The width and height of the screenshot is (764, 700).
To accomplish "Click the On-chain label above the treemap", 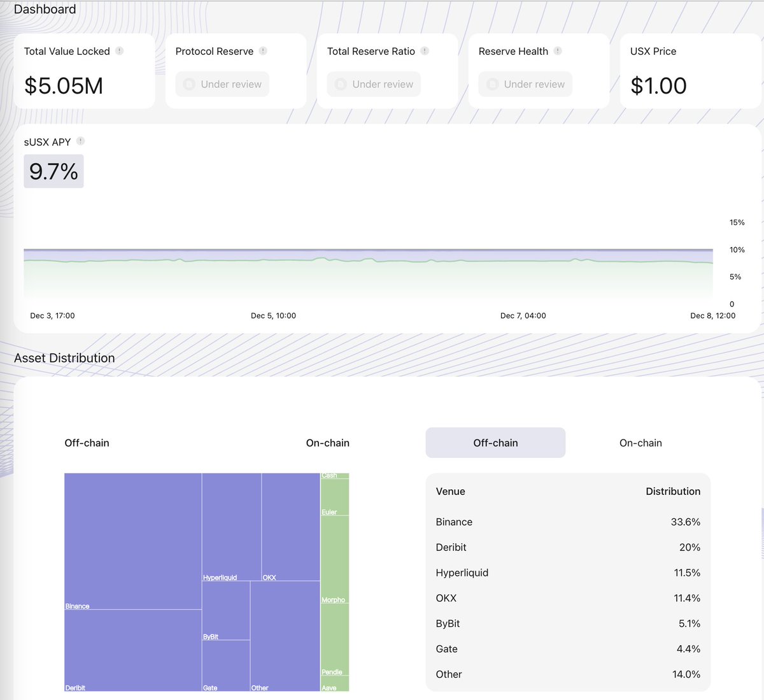I will (x=328, y=443).
